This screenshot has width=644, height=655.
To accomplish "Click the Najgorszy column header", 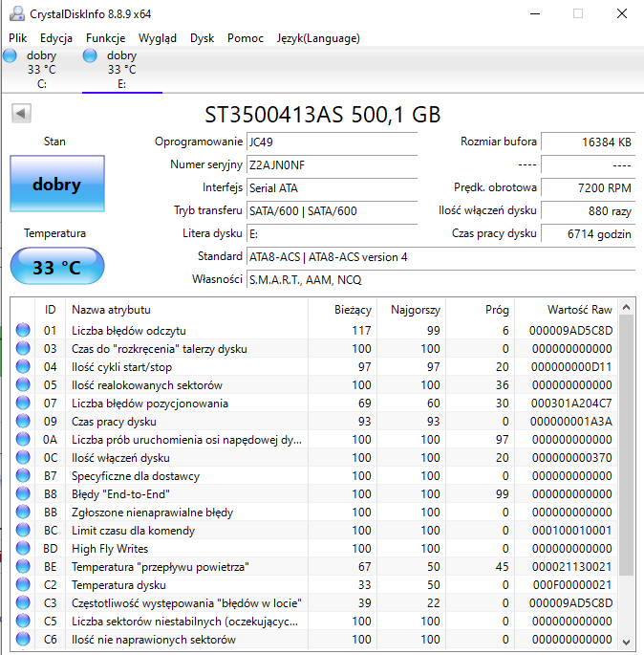I will click(411, 310).
